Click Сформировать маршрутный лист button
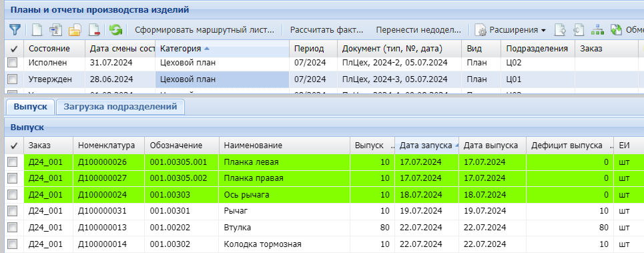644x253 pixels. (x=204, y=29)
